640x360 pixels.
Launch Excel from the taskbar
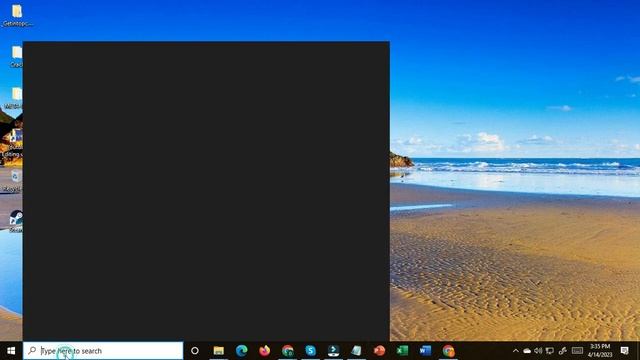[x=402, y=351]
